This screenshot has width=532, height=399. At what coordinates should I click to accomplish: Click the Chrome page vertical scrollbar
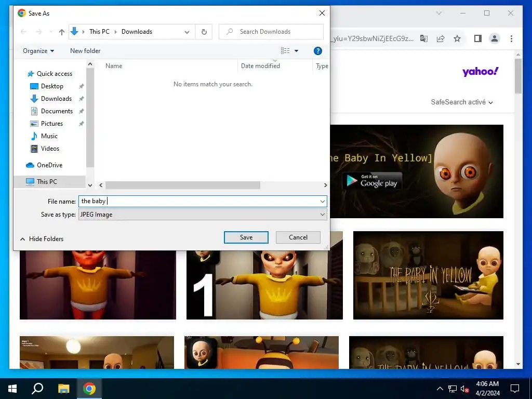point(518,76)
